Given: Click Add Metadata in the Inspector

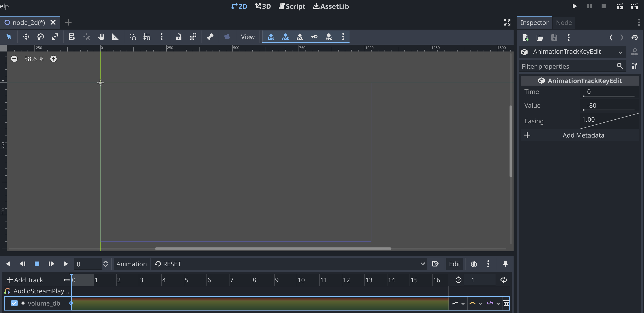Looking at the screenshot, I should pyautogui.click(x=583, y=135).
